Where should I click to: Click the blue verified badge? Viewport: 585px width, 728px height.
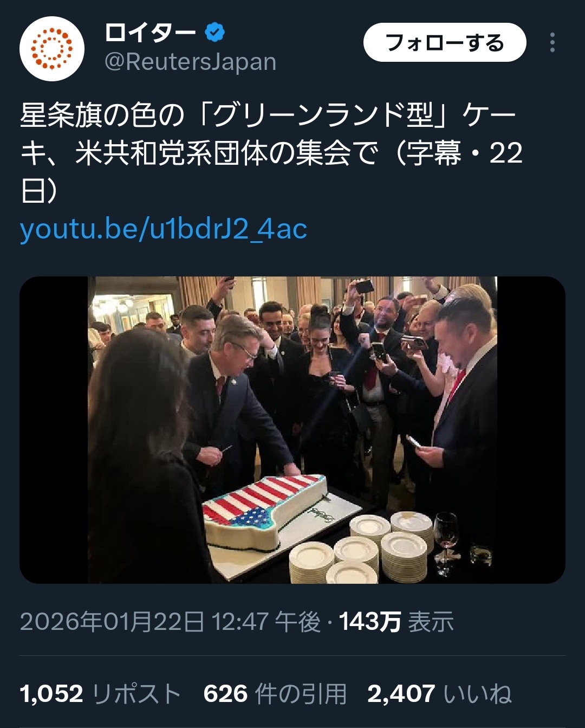(214, 33)
